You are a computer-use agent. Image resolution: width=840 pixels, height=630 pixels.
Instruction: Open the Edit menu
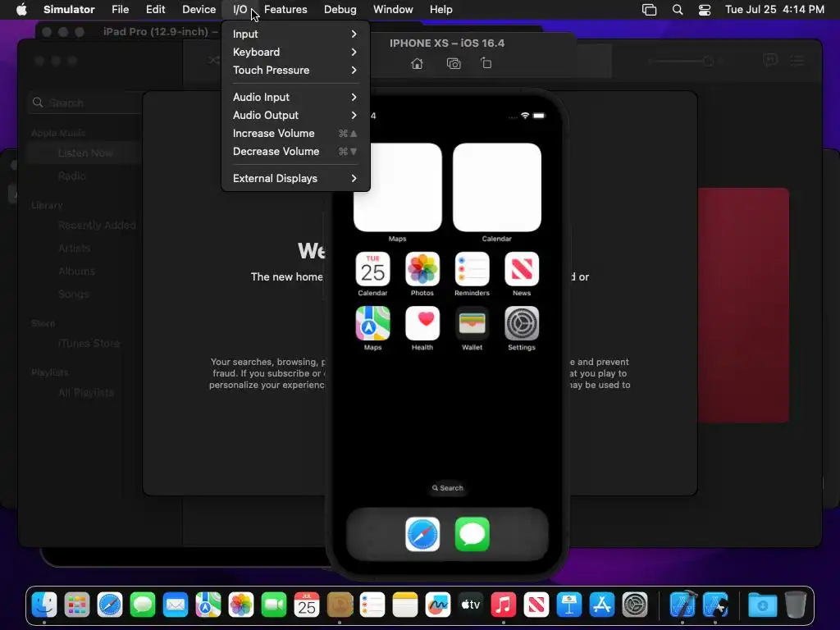pyautogui.click(x=155, y=10)
